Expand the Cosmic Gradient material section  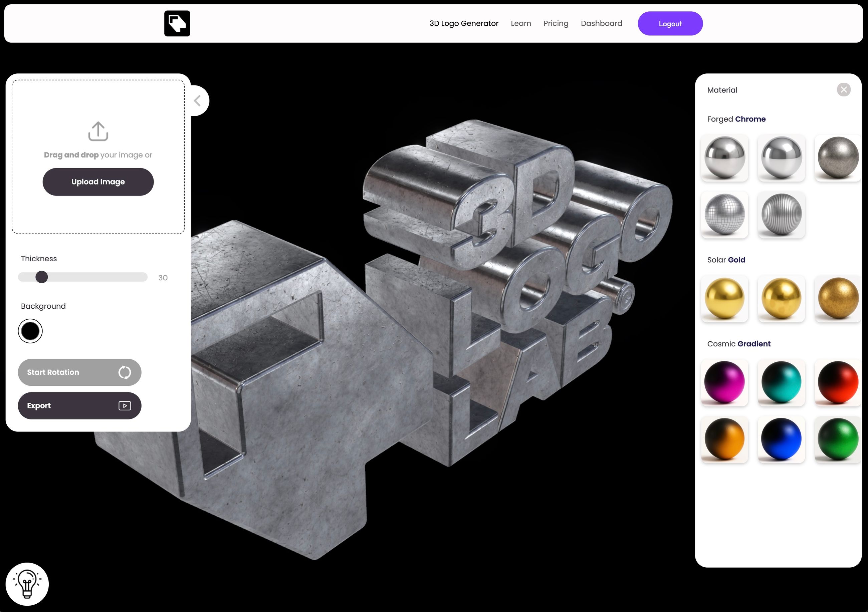[x=739, y=344]
